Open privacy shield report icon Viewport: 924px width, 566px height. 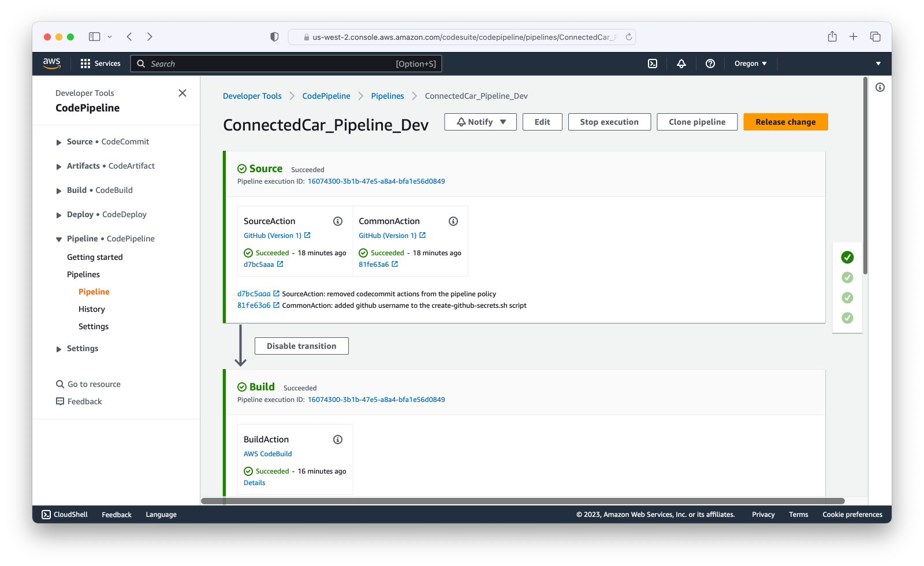pos(274,36)
